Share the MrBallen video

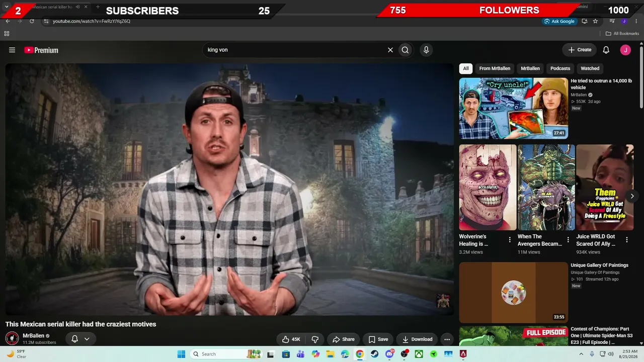343,339
